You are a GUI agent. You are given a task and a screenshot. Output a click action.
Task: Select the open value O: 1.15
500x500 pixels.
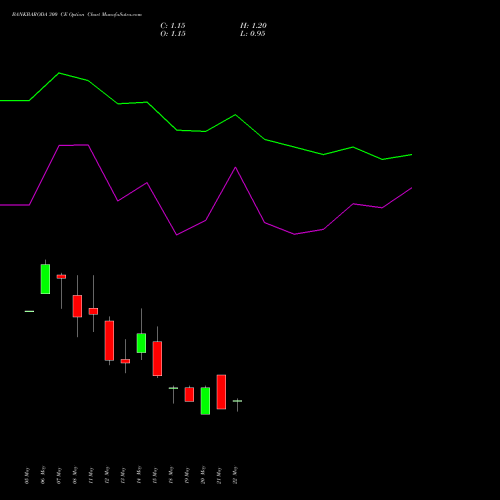click(173, 34)
